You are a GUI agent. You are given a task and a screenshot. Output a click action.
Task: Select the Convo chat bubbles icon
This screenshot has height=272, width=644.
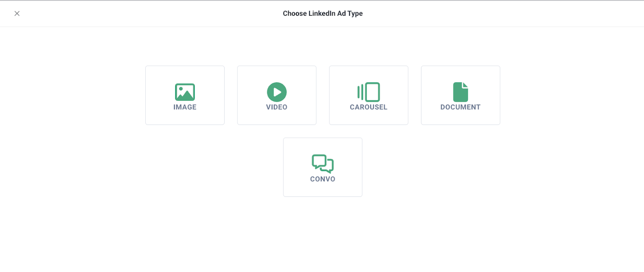pos(323,164)
